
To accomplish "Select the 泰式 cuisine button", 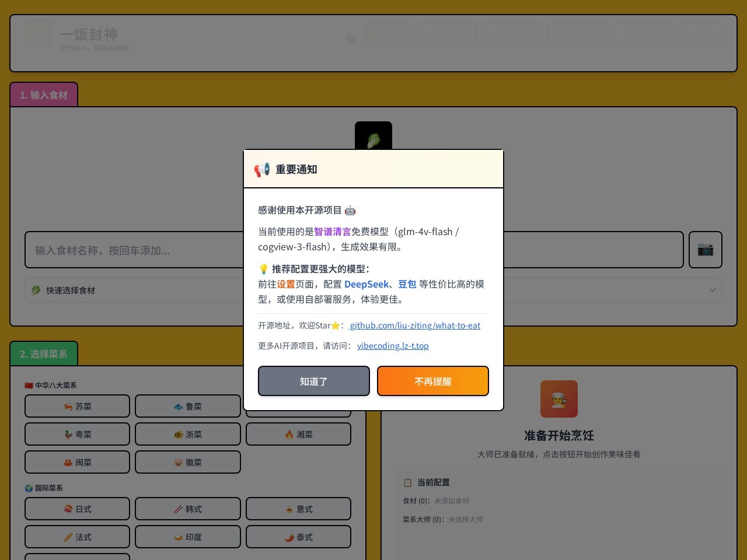I will click(298, 537).
